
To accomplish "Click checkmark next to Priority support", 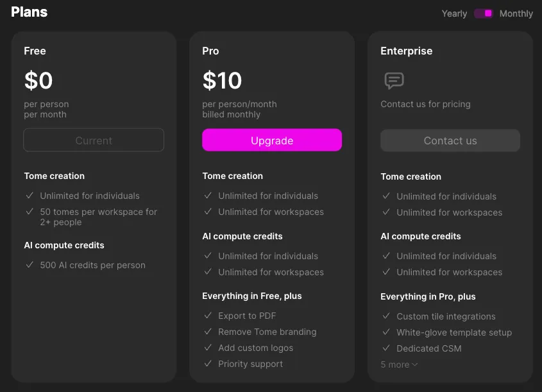I will [x=208, y=364].
